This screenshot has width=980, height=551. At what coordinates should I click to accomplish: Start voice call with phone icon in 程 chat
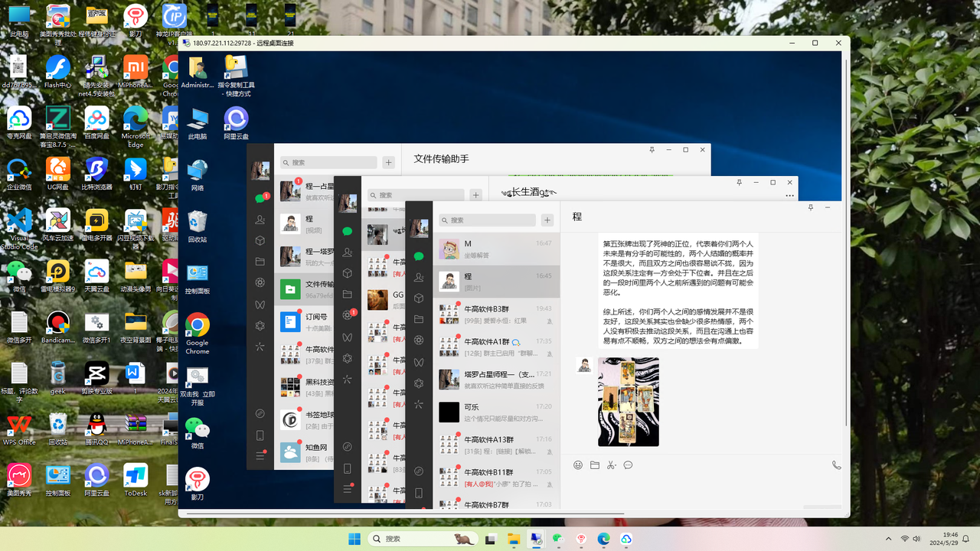pos(836,465)
